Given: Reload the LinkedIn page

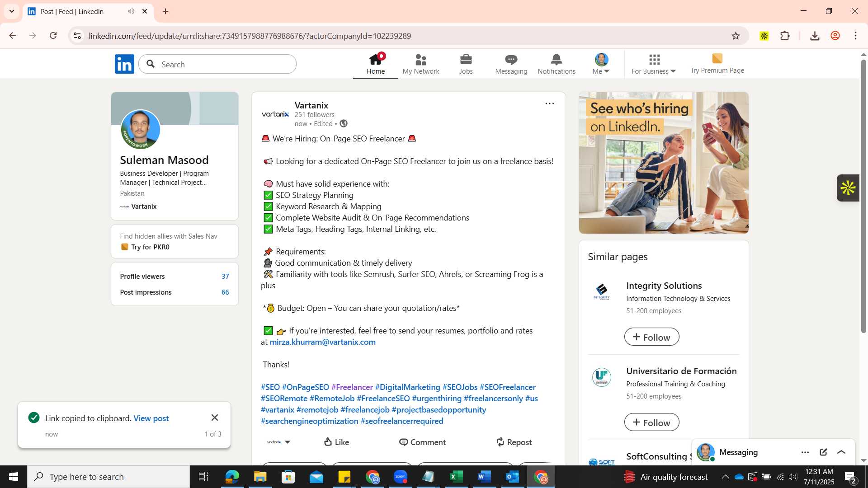Looking at the screenshot, I should [x=53, y=36].
